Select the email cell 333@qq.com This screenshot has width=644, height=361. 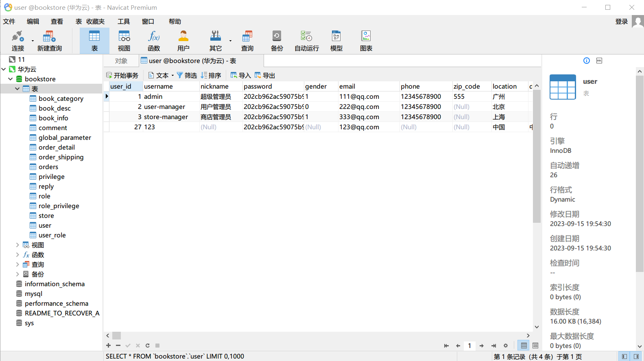click(x=369, y=117)
